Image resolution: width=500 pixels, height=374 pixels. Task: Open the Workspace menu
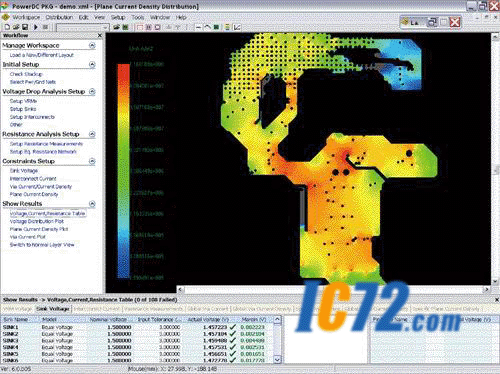(x=26, y=17)
